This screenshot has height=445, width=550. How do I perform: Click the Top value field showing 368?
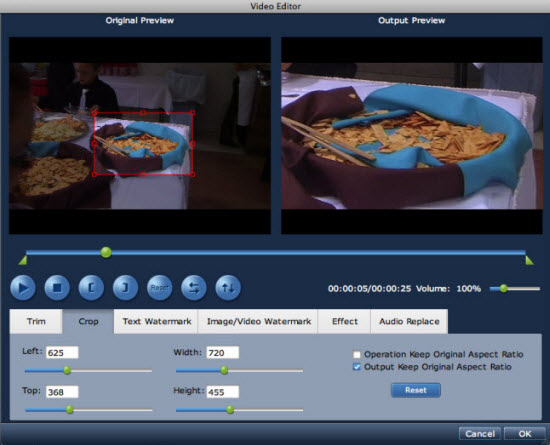(62, 392)
